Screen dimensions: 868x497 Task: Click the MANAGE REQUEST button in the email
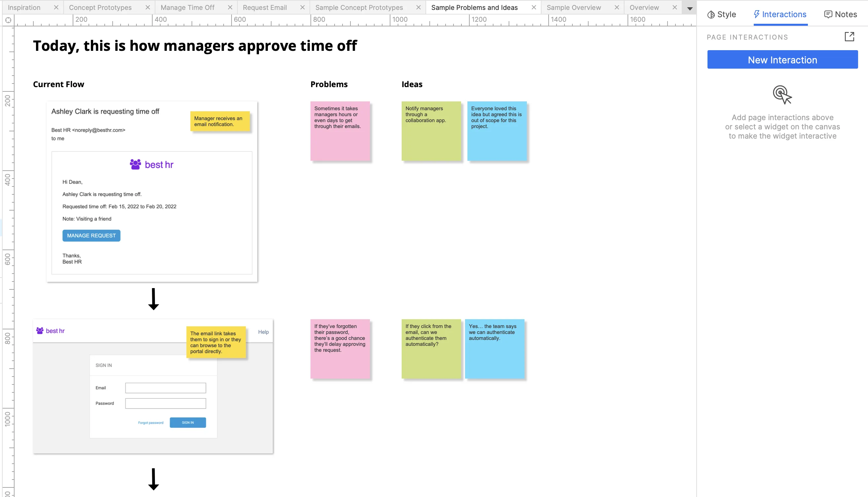[x=91, y=236]
